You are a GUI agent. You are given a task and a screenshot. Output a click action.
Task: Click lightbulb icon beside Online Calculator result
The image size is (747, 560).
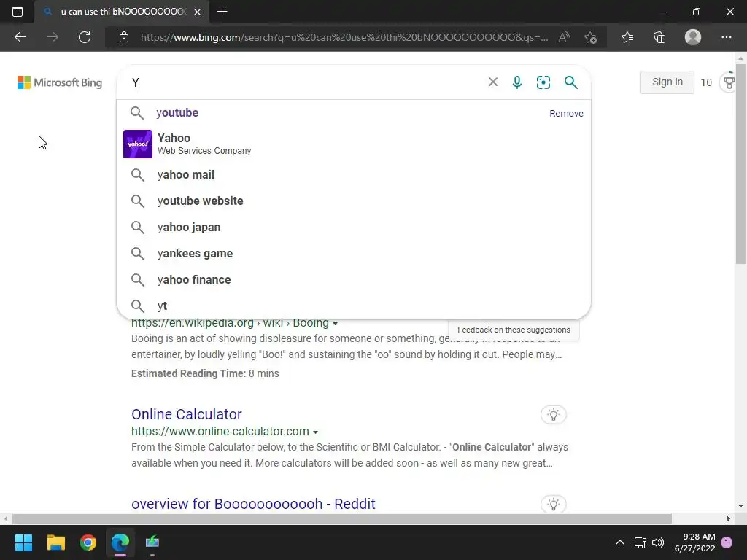pos(553,414)
